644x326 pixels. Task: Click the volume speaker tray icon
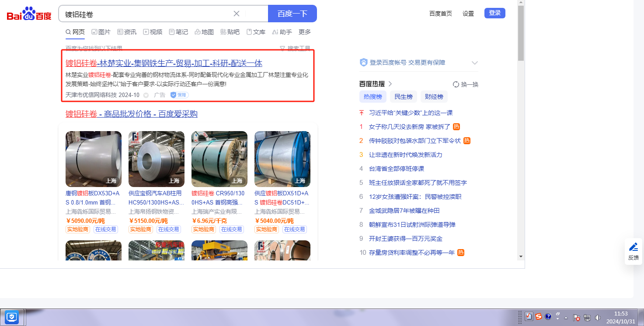[x=598, y=318]
